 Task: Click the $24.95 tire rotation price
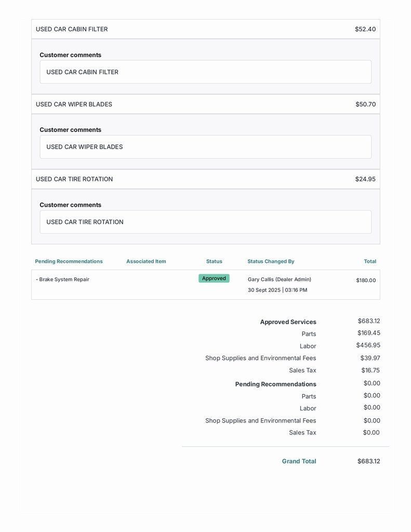365,179
